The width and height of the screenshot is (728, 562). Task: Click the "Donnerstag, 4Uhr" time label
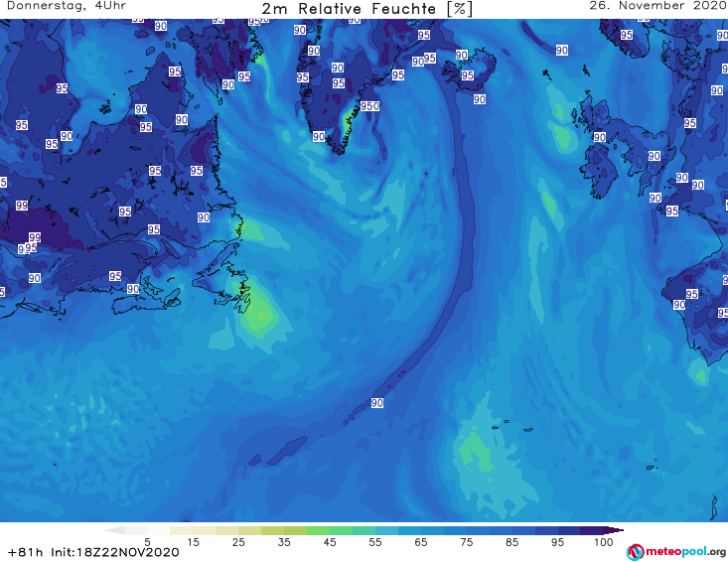pyautogui.click(x=66, y=6)
